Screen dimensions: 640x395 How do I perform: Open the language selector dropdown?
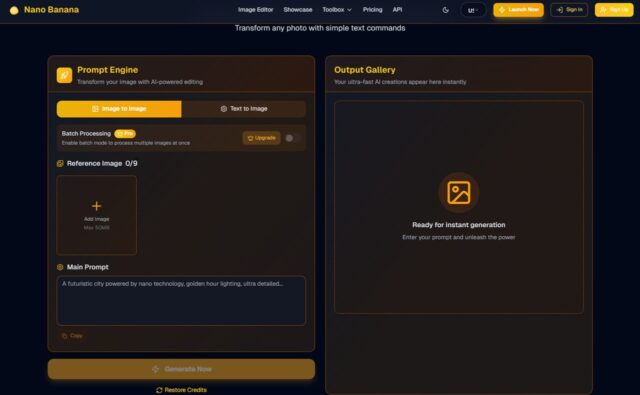pos(473,10)
